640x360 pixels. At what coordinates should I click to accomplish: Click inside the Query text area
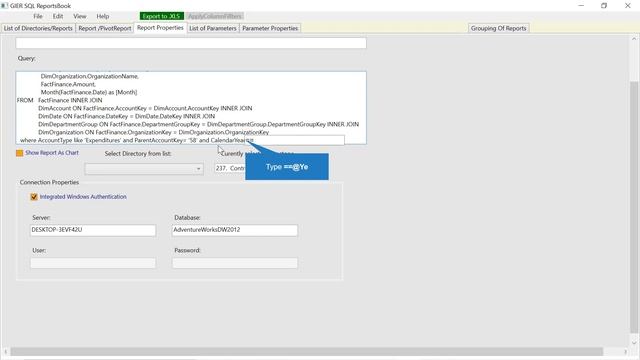click(x=191, y=108)
